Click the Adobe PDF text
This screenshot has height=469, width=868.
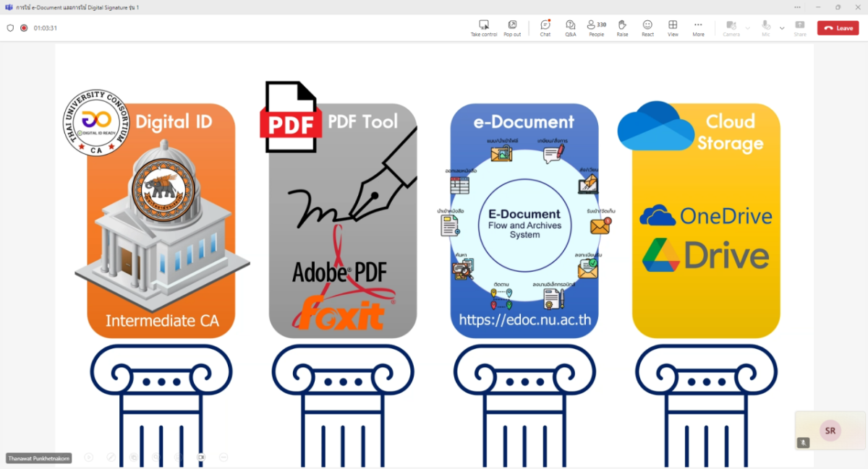point(339,272)
